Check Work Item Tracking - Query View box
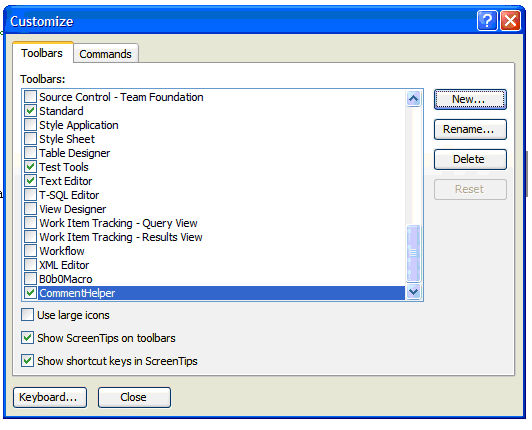 [x=30, y=223]
